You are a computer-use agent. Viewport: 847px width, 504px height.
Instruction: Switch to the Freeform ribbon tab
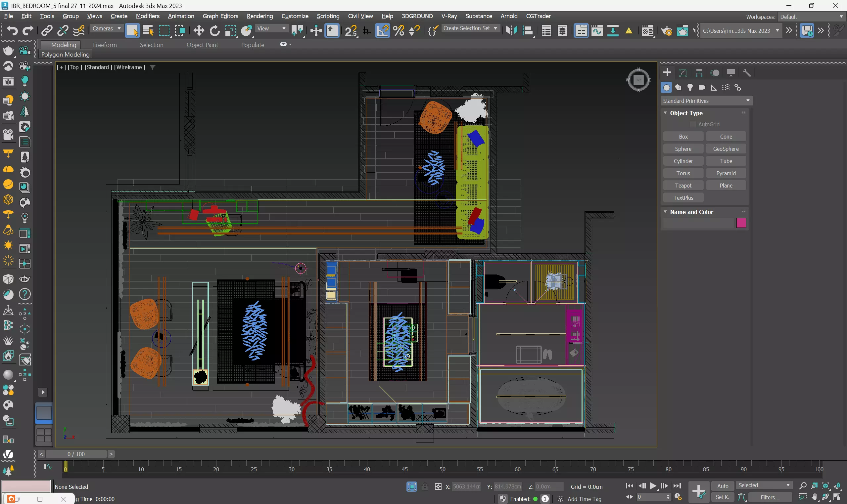pos(105,45)
